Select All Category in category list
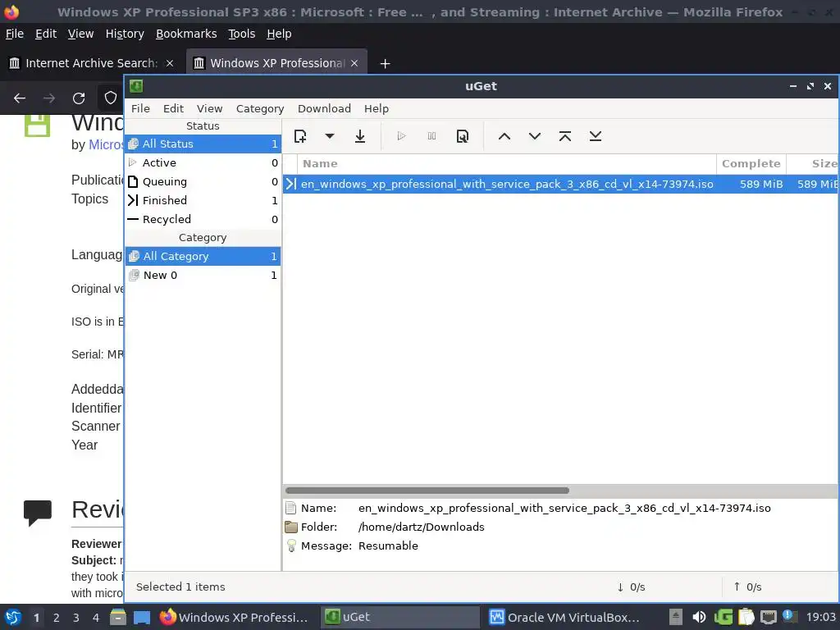The image size is (840, 630). pyautogui.click(x=203, y=256)
